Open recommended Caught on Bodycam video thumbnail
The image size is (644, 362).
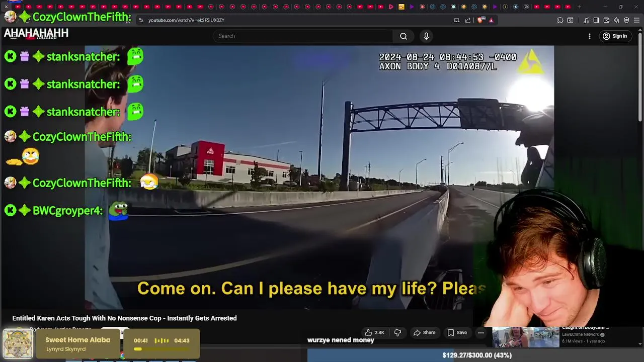(525, 337)
